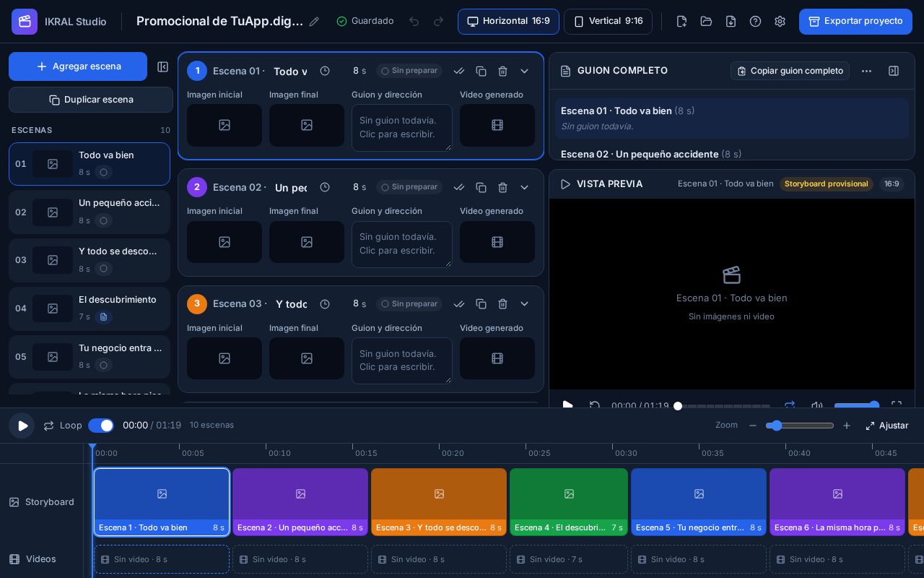The height and width of the screenshot is (578, 924).
Task: Select the Escena 4 storyboard clip on timeline
Action: (569, 501)
